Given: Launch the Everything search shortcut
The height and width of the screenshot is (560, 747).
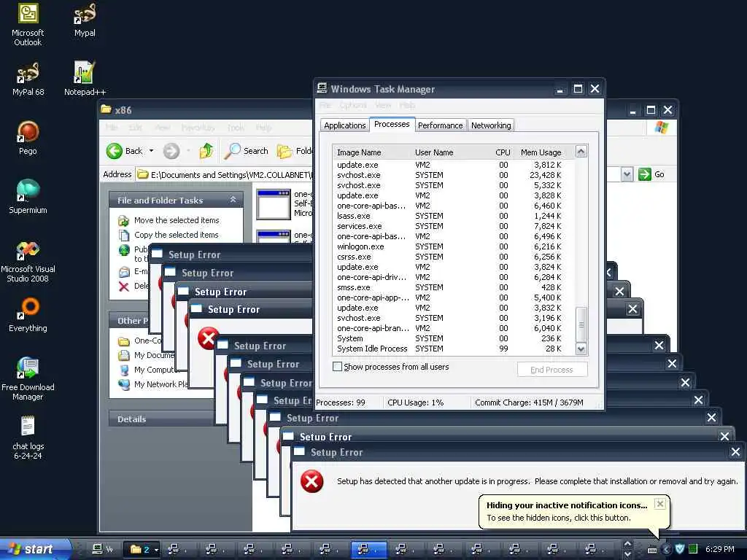Looking at the screenshot, I should tap(28, 315).
